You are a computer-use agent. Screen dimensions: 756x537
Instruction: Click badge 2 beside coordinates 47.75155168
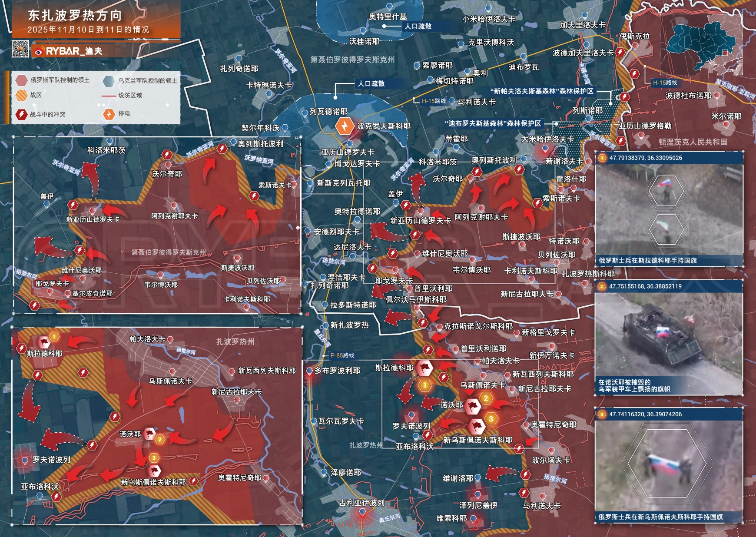coord(602,286)
